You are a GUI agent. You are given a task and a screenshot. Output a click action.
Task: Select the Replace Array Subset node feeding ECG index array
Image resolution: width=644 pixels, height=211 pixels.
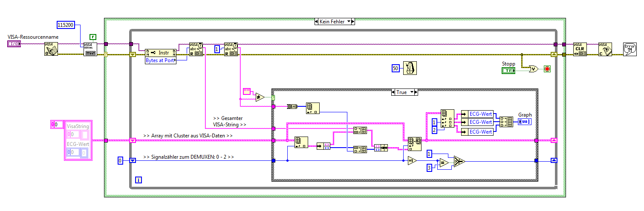pos(415,144)
